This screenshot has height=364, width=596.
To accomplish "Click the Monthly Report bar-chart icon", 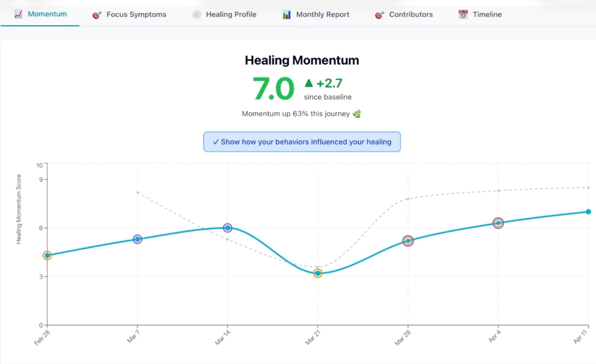I will (x=287, y=14).
